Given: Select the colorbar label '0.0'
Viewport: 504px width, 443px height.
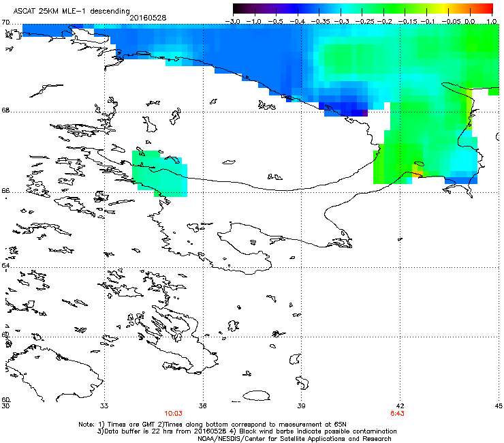Looking at the screenshot, I should point(470,22).
